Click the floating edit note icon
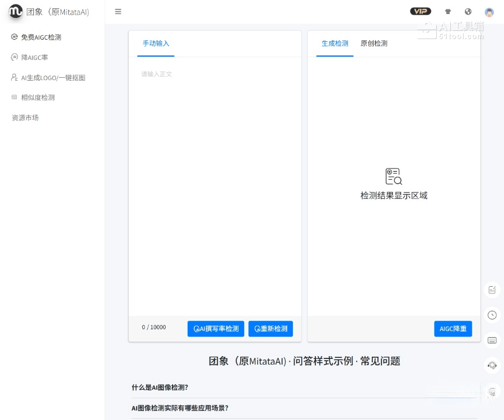Viewport: 504px width, 420px height. (x=492, y=290)
